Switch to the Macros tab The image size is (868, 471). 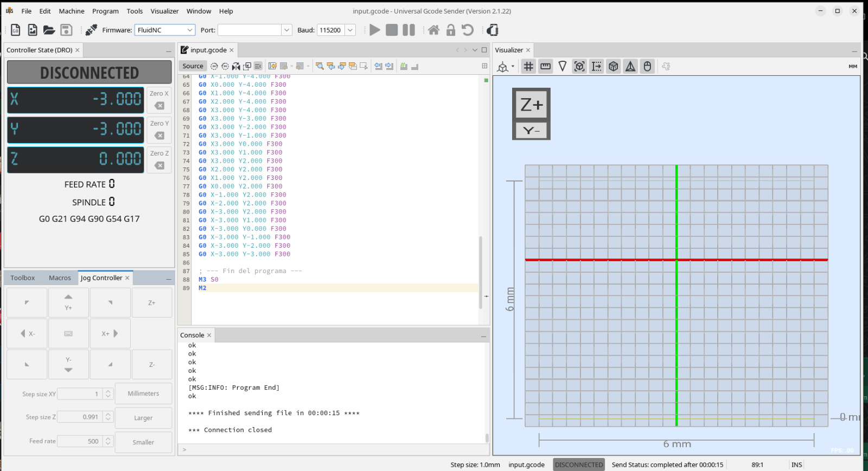[x=60, y=278]
